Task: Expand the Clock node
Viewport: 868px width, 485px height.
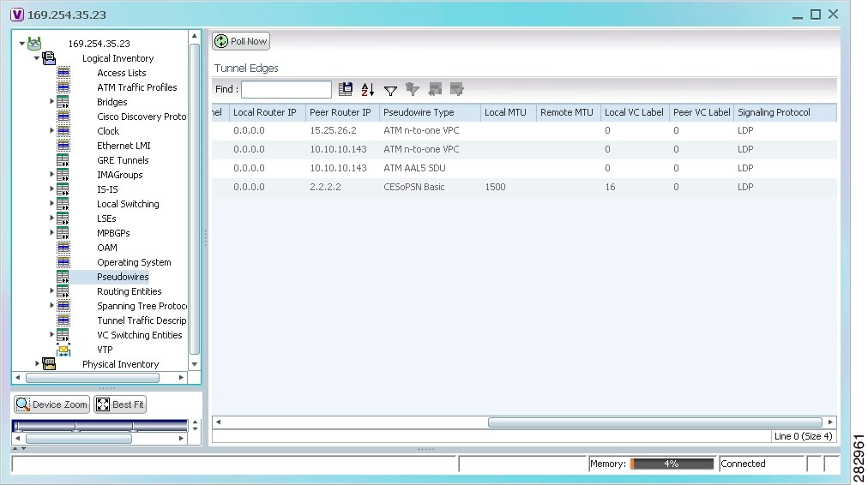Action: pos(51,130)
